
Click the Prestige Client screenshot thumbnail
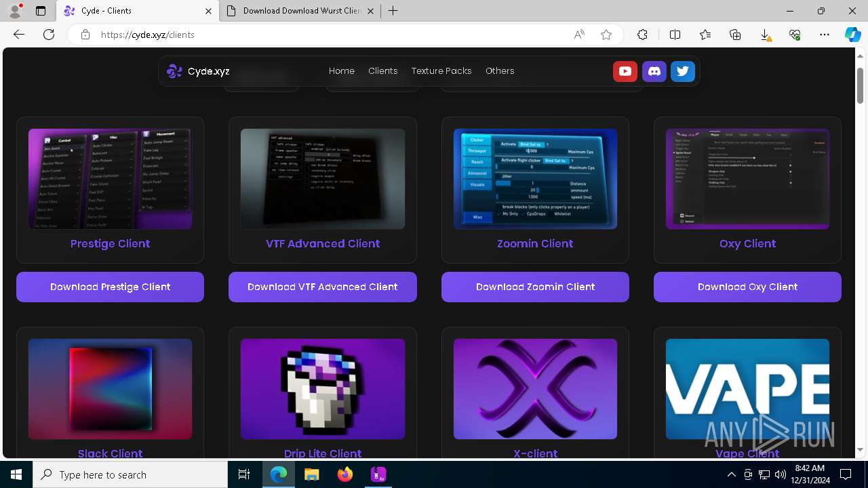pos(110,179)
